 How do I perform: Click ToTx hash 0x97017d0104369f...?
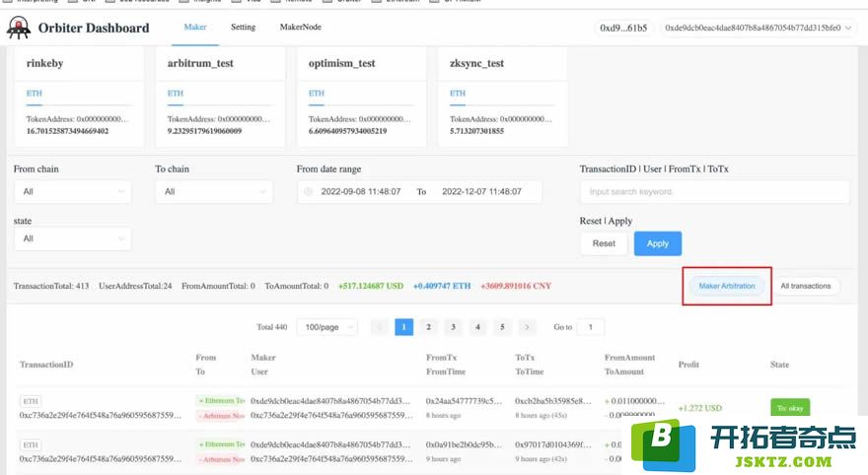[553, 444]
